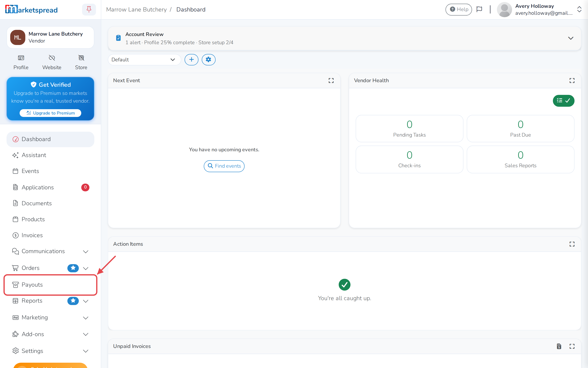Expand the Next Event widget fullscreen

coord(331,81)
